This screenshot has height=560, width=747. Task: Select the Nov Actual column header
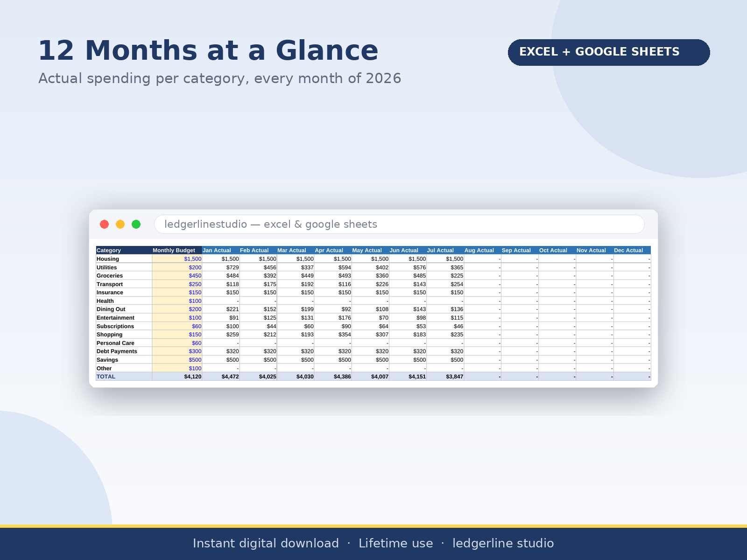pyautogui.click(x=594, y=251)
